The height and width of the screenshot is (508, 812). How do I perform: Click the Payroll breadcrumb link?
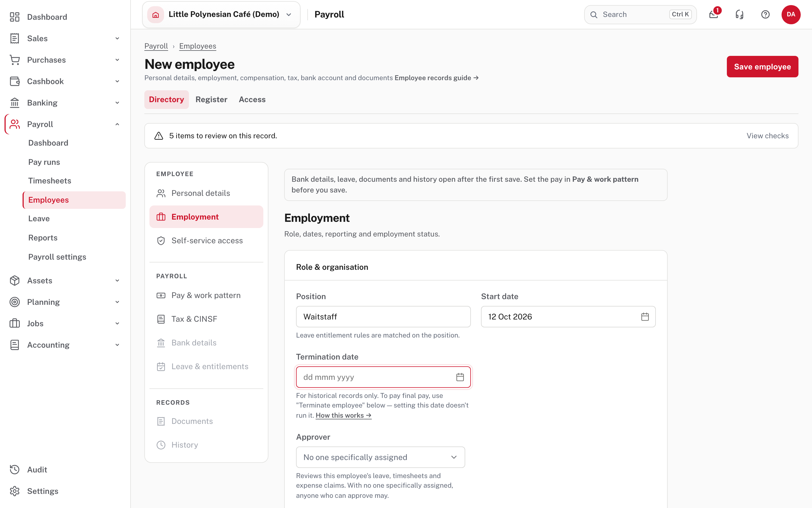156,46
